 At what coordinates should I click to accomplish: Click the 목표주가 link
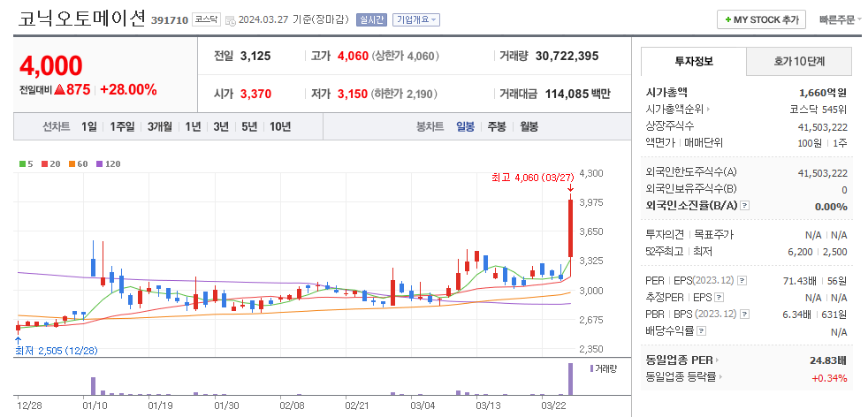click(714, 234)
